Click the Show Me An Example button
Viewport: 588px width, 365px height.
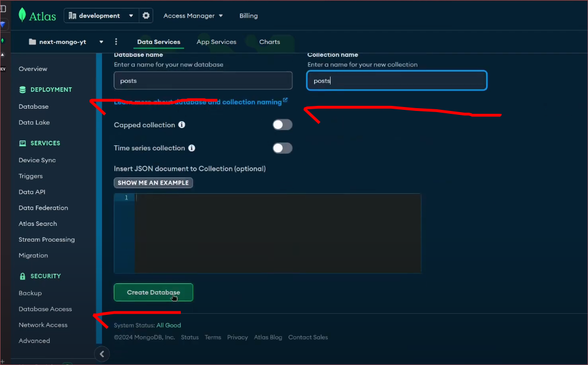coord(153,182)
